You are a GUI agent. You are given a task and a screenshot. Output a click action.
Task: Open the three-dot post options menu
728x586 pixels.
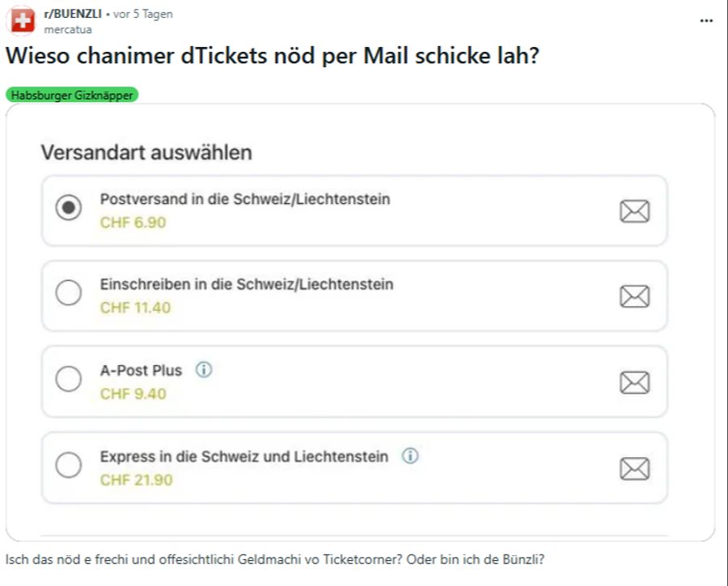(x=706, y=20)
